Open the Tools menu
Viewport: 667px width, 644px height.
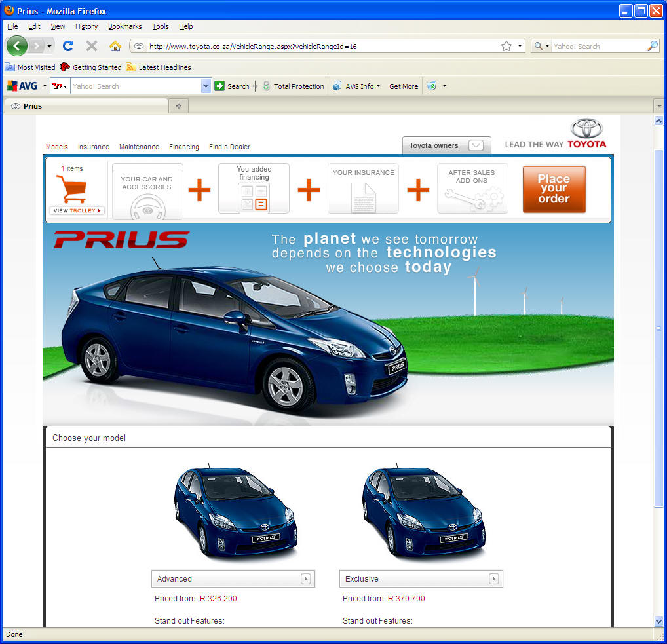click(161, 26)
